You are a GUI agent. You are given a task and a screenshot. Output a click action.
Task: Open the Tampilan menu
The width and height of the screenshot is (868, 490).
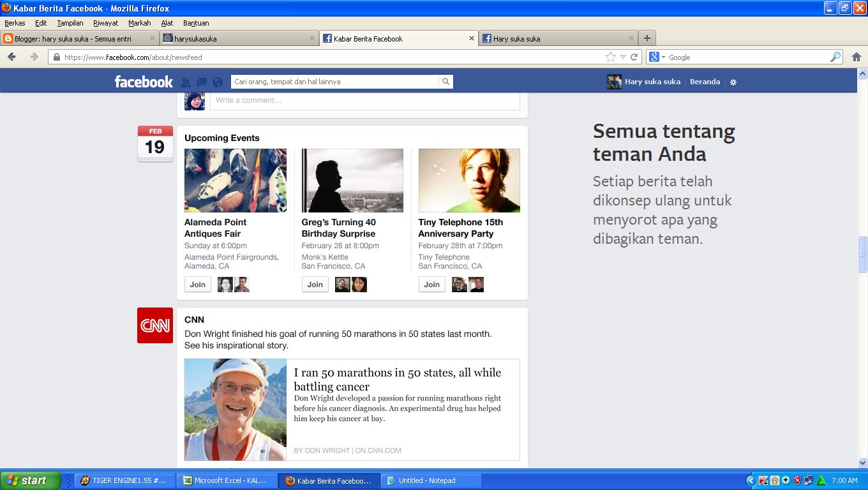pyautogui.click(x=70, y=23)
